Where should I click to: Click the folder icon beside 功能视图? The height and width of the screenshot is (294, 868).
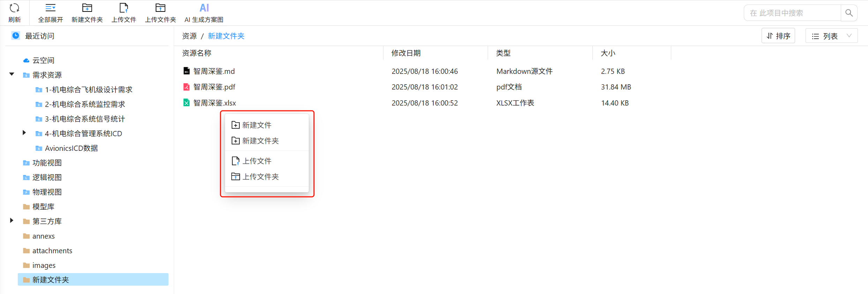coord(26,163)
